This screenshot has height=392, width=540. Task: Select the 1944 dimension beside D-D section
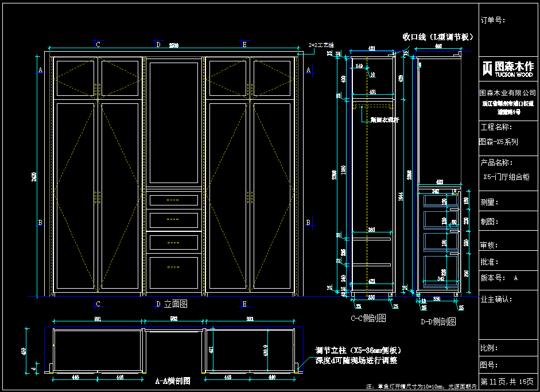point(401,197)
